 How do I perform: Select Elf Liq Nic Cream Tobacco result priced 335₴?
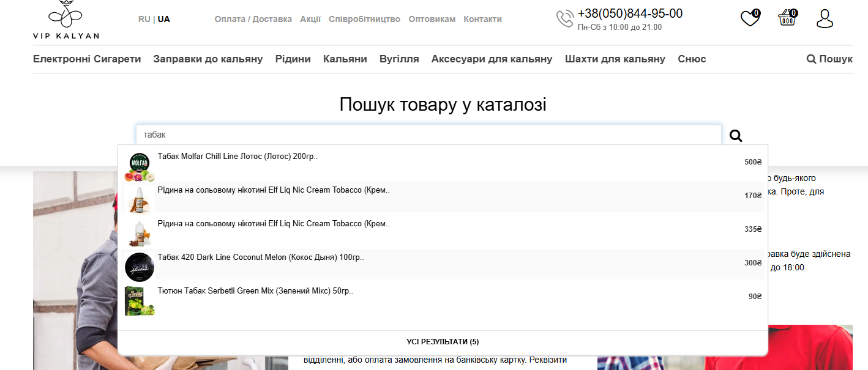(x=443, y=231)
